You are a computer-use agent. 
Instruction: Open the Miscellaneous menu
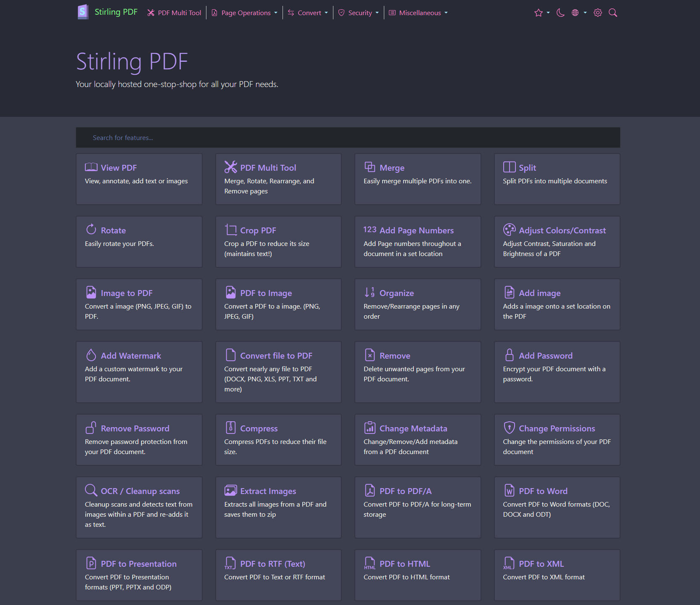418,13
